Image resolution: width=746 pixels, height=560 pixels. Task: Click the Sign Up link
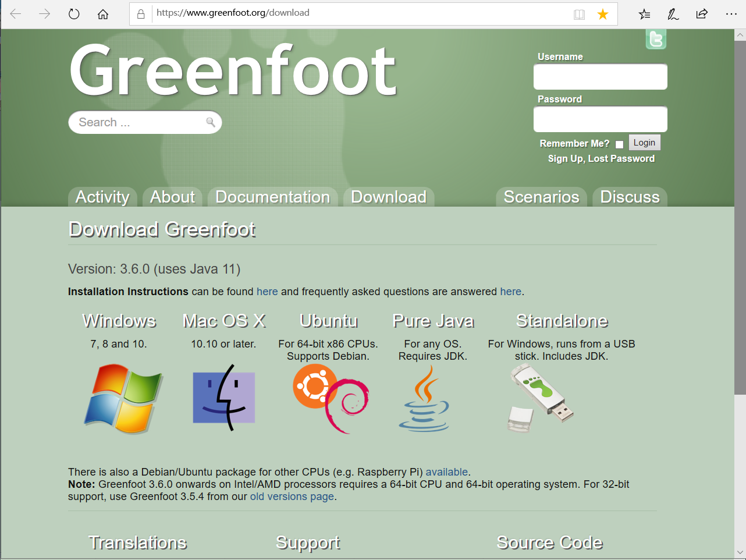564,158
